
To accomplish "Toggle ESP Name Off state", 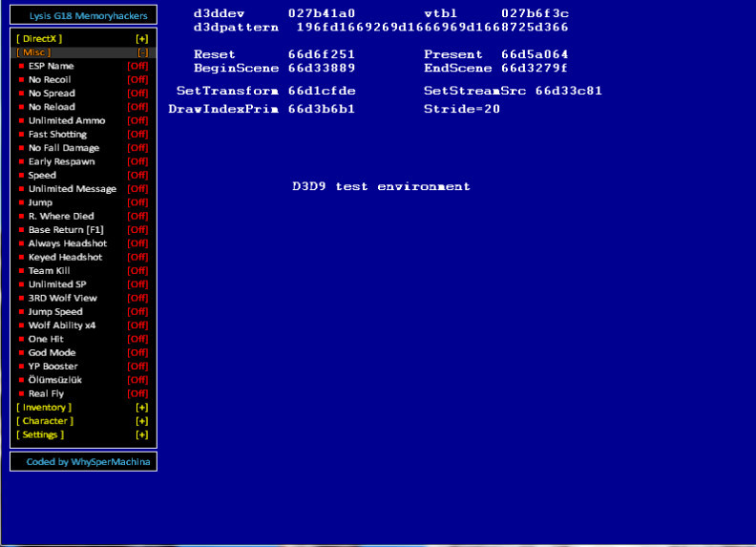I will tap(137, 66).
